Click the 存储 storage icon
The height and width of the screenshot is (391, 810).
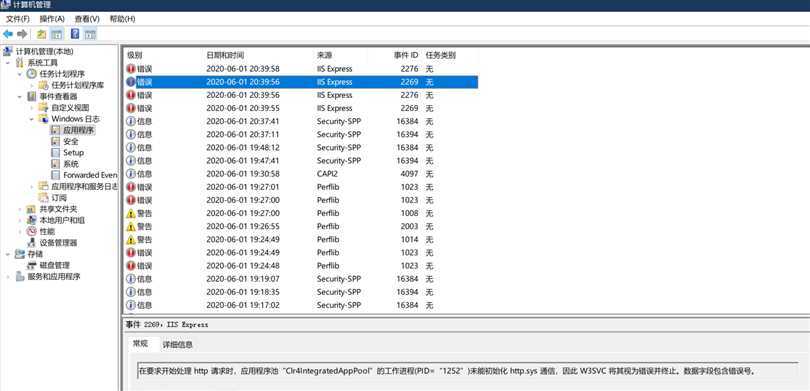point(20,254)
